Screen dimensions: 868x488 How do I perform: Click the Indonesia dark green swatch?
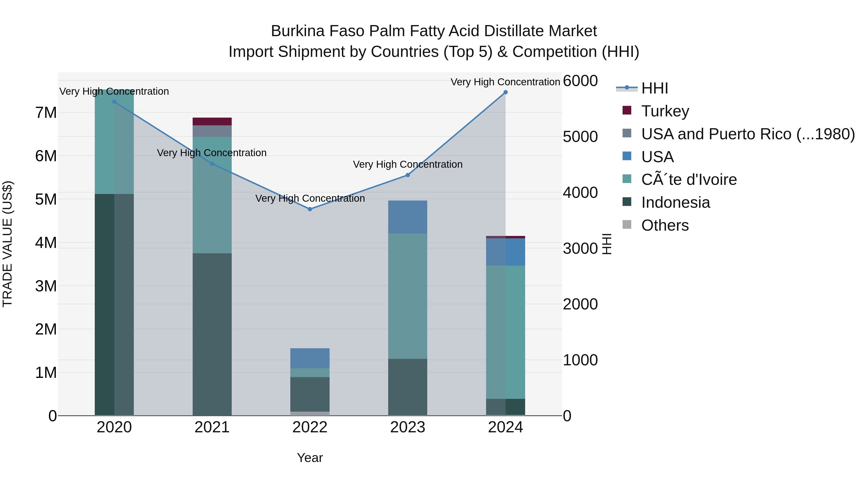pos(627,202)
